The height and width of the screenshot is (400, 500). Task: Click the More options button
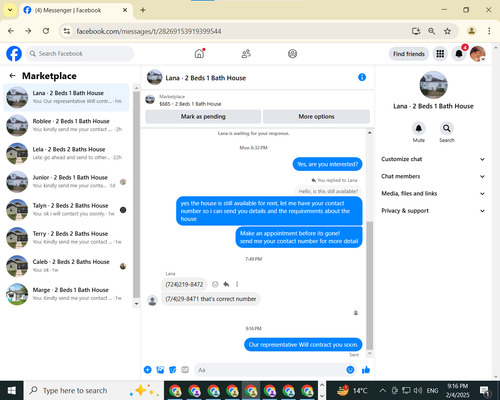(x=316, y=117)
